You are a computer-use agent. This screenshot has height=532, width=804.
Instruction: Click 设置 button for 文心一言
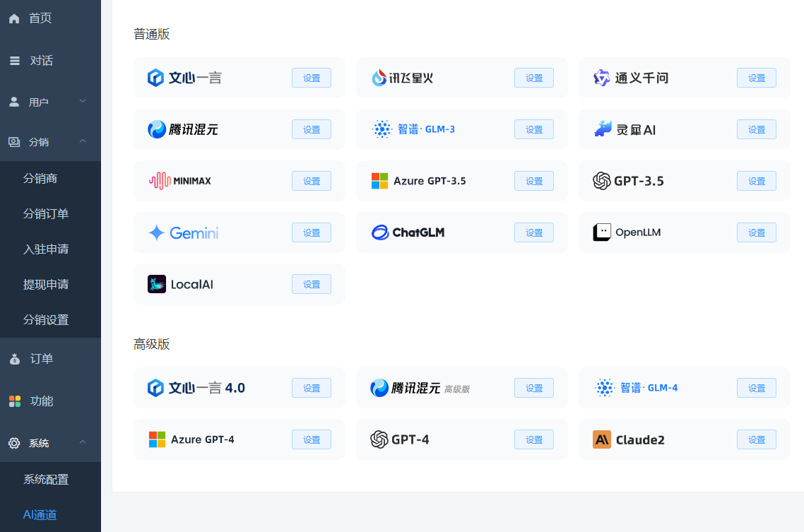coord(312,78)
